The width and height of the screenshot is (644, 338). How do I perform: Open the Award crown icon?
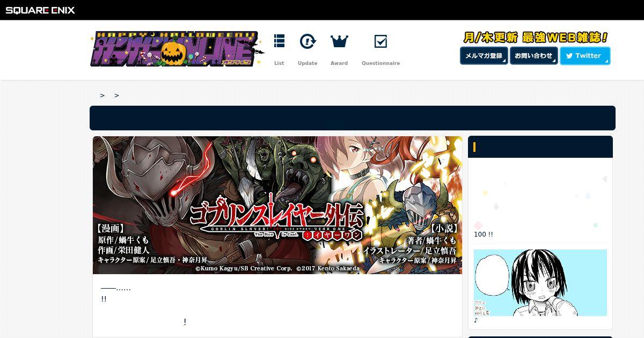coord(339,41)
